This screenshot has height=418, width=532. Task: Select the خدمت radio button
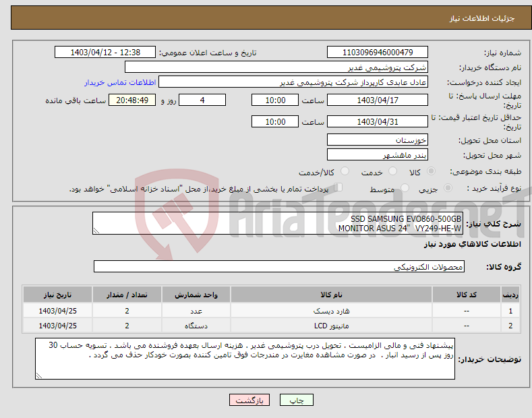392,171
